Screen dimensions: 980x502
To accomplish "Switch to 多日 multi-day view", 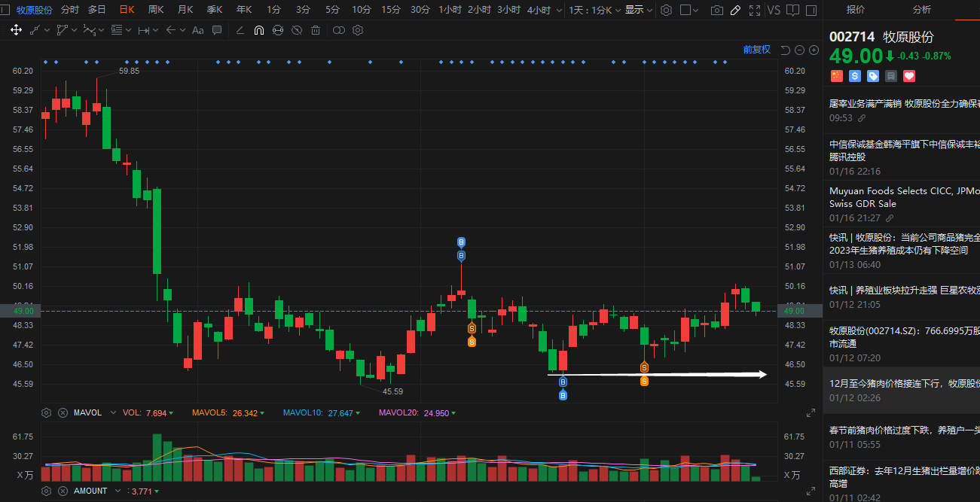I will 97,10.
